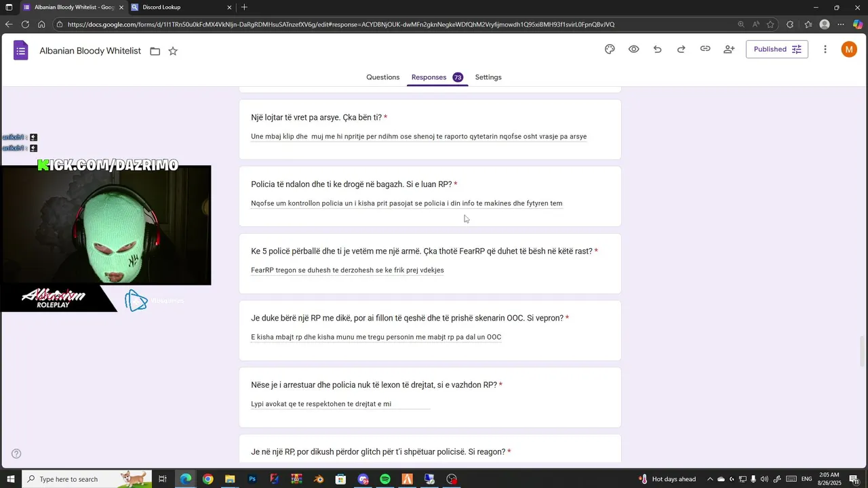Switch to the Questions tab
The width and height of the screenshot is (868, 488).
383,77
